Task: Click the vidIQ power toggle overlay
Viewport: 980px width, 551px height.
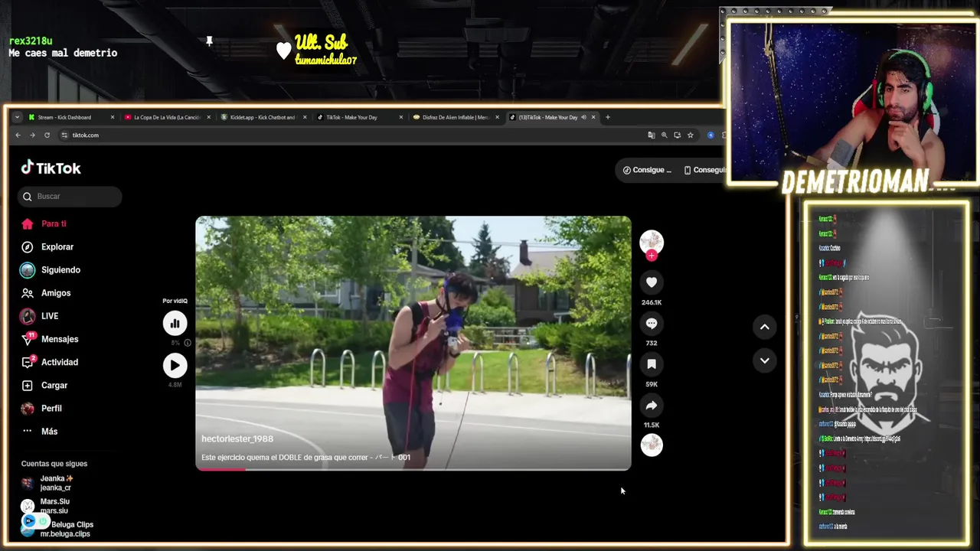Action: [x=43, y=521]
